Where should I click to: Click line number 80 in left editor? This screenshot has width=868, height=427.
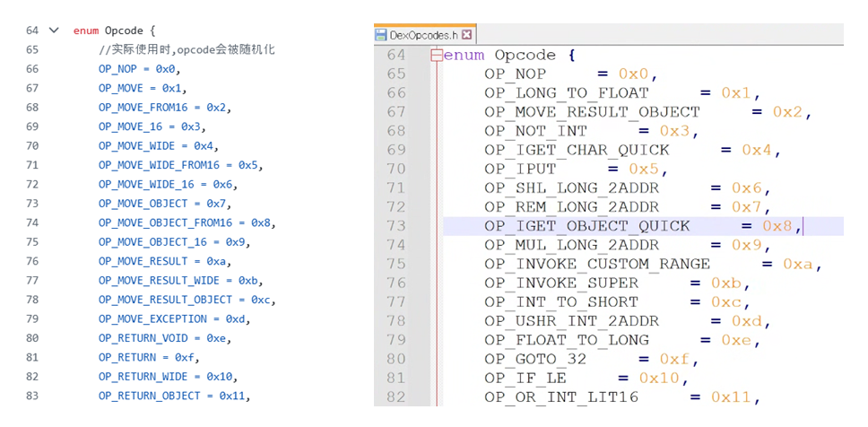(x=32, y=338)
